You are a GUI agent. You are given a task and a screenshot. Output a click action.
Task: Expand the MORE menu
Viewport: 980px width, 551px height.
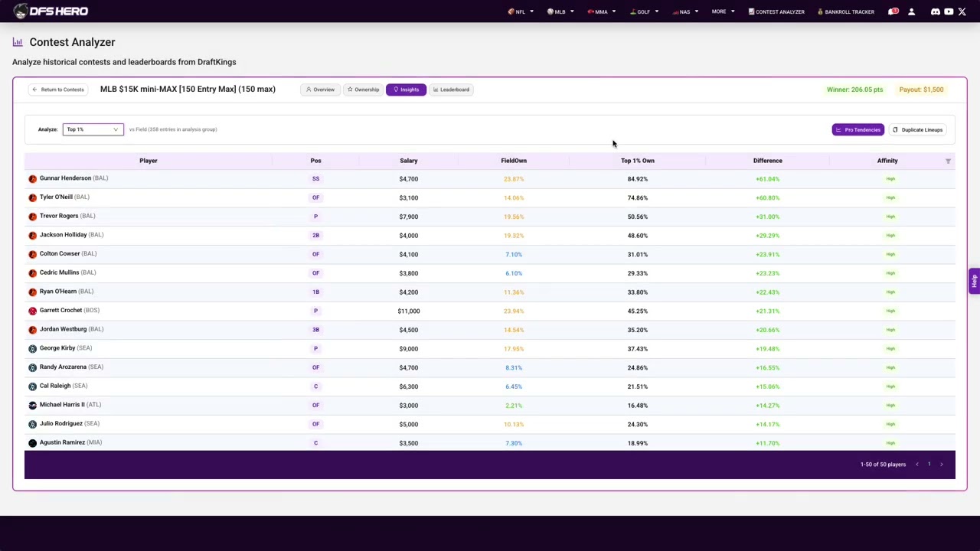coord(723,11)
